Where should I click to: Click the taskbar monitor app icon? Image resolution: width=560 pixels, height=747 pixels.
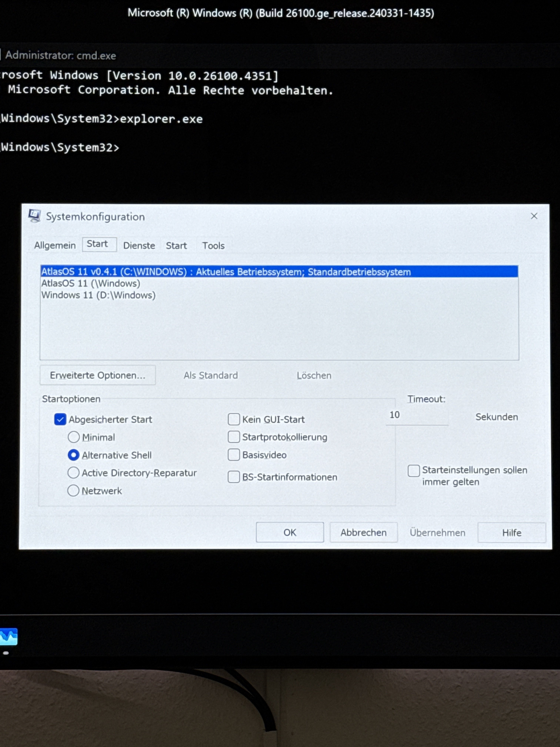click(9, 637)
